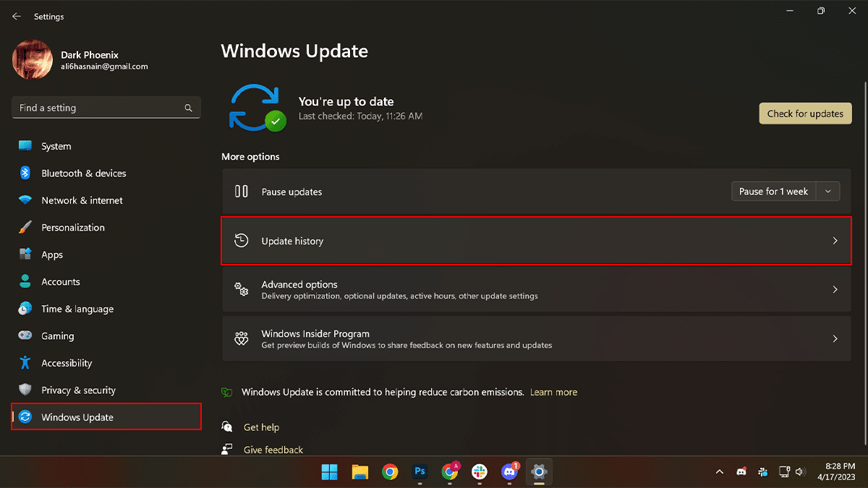Viewport: 868px width, 488px height.
Task: Expand Windows Insider Program chevron
Action: (x=835, y=338)
